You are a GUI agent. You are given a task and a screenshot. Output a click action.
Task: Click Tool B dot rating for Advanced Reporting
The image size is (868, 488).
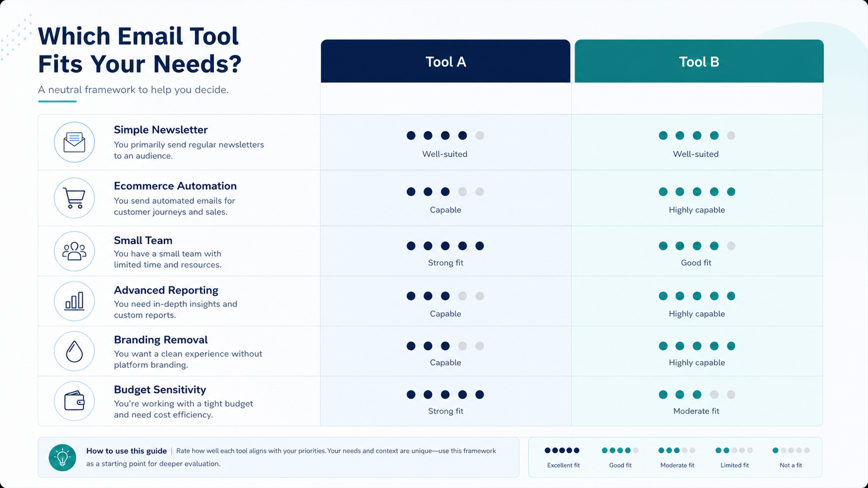[697, 296]
